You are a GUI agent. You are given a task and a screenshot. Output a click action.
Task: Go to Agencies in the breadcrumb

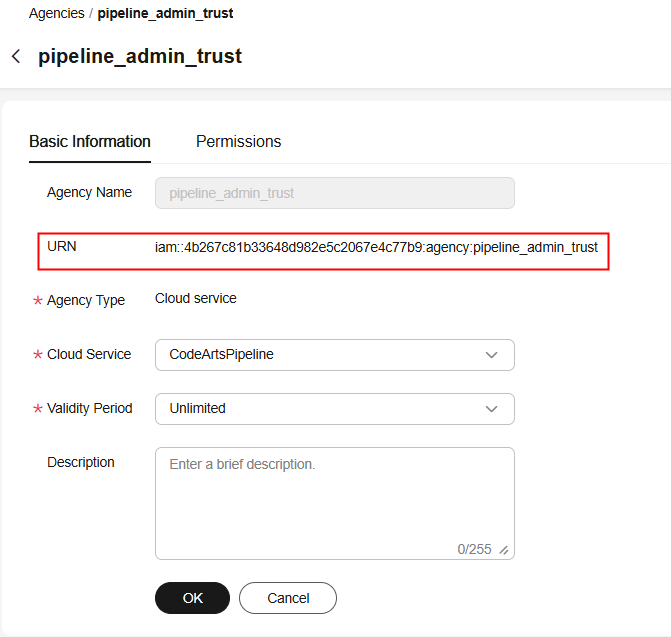(x=56, y=14)
